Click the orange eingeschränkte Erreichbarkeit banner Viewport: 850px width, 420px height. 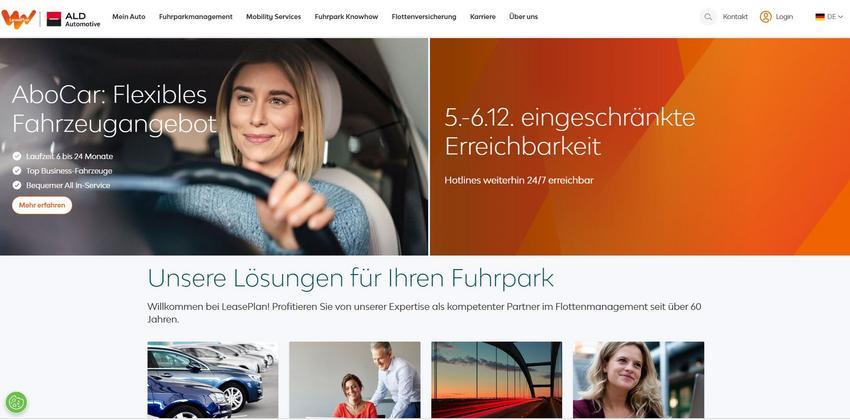[640, 146]
